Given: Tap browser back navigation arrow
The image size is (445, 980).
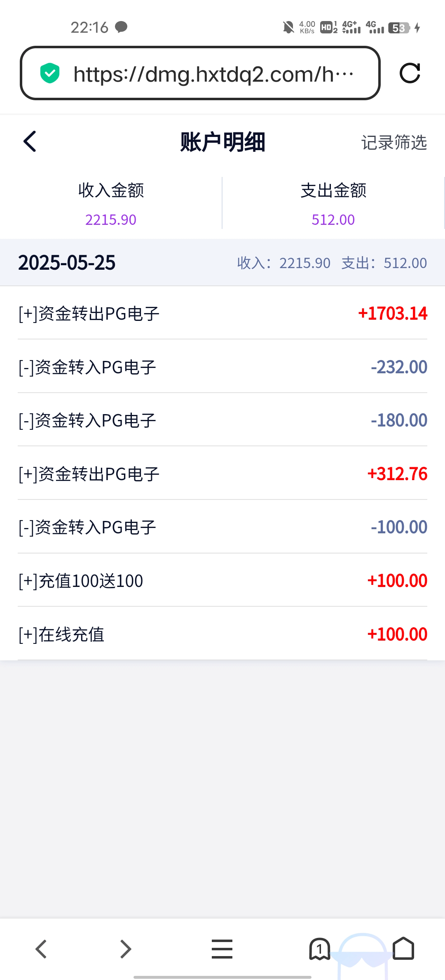Looking at the screenshot, I should click(x=41, y=949).
